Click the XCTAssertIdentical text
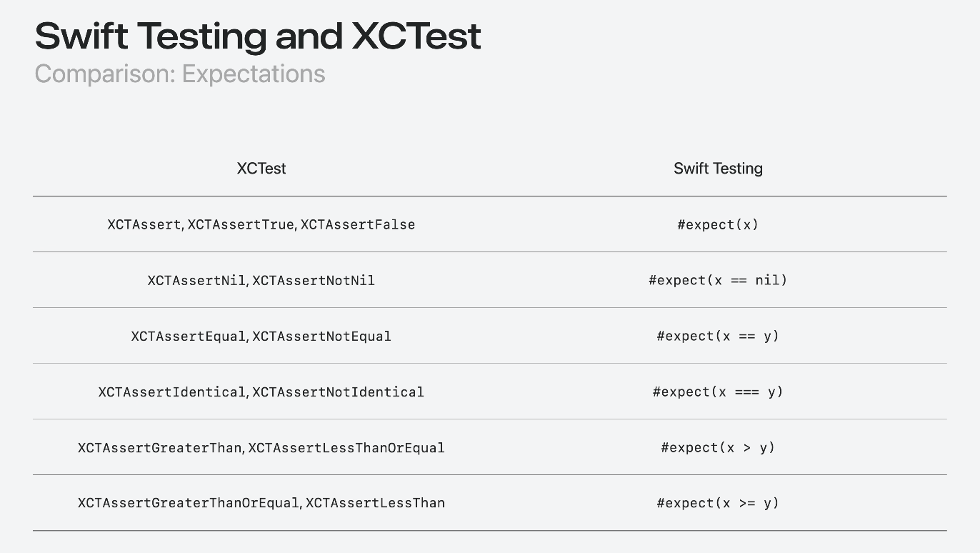980x553 pixels. coord(172,392)
